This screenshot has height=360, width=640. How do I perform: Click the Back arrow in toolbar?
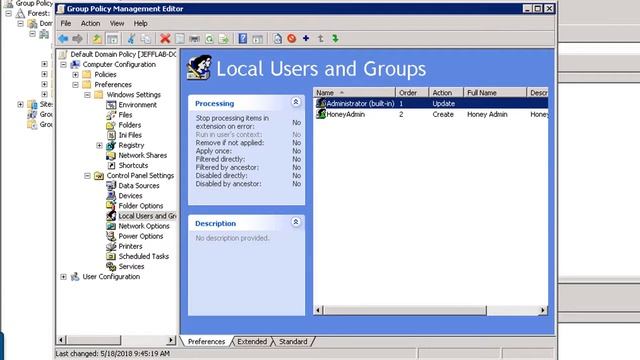point(63,39)
